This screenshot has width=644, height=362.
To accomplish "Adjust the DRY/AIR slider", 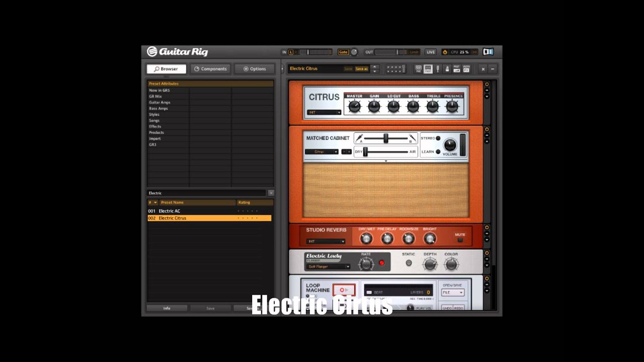I will [366, 151].
